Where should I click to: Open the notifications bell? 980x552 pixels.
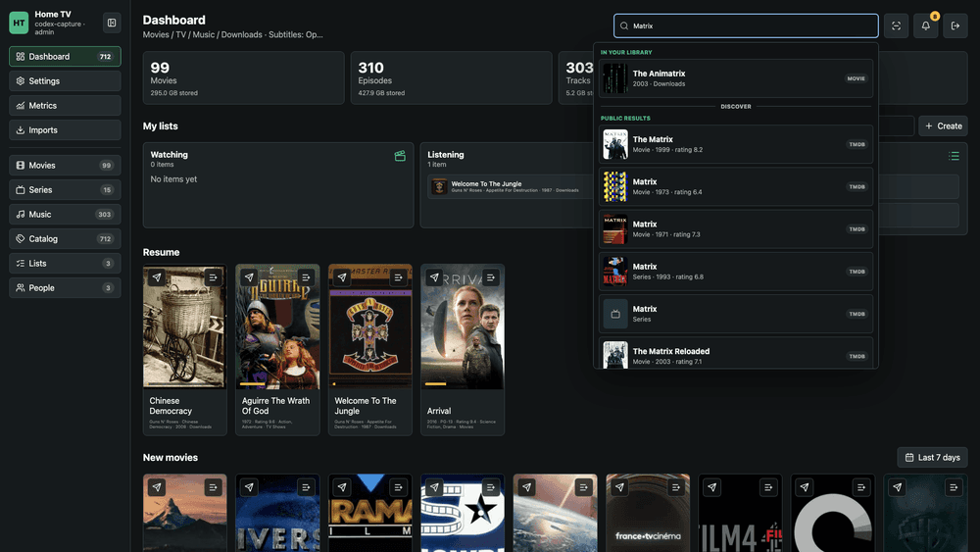point(926,25)
